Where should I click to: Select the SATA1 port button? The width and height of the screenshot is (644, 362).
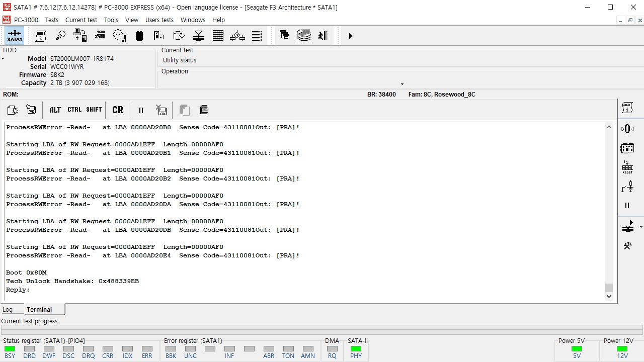pos(15,36)
